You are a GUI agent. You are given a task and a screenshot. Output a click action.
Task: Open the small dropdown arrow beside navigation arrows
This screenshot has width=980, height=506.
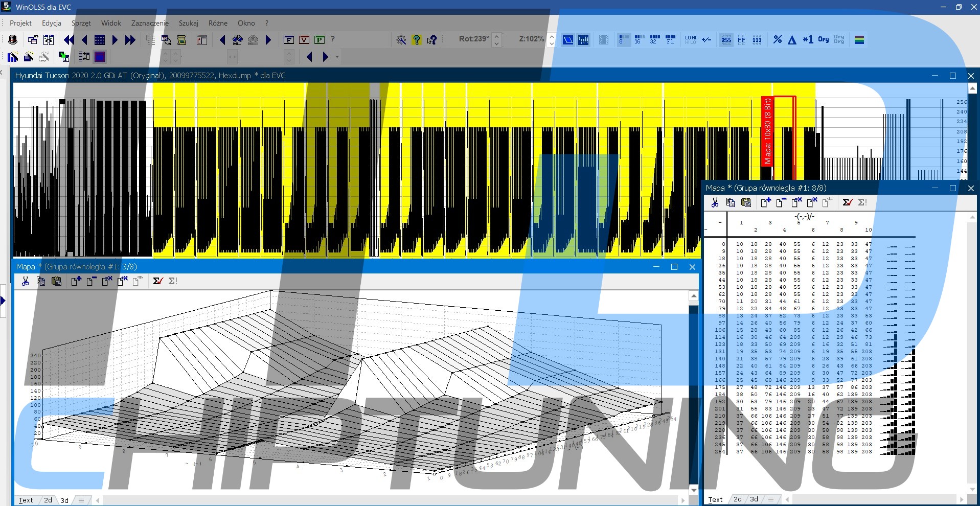click(x=337, y=57)
